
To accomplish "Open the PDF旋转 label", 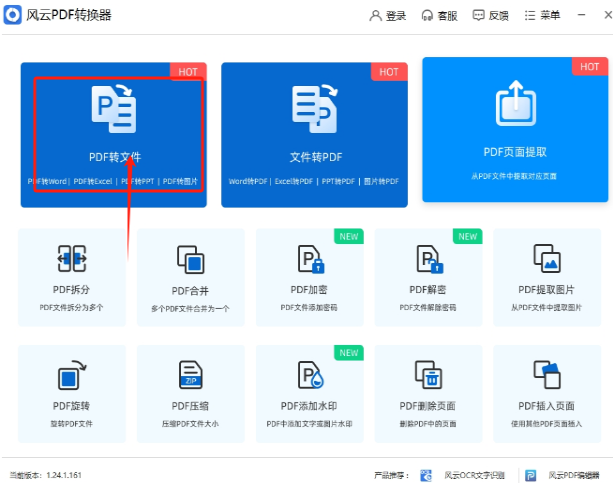I will coord(72,406).
